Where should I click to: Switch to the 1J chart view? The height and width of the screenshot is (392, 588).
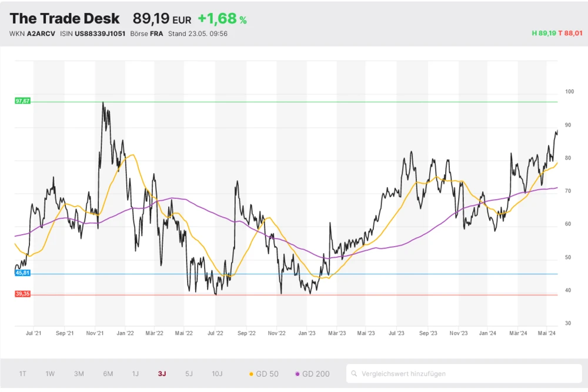click(x=135, y=374)
